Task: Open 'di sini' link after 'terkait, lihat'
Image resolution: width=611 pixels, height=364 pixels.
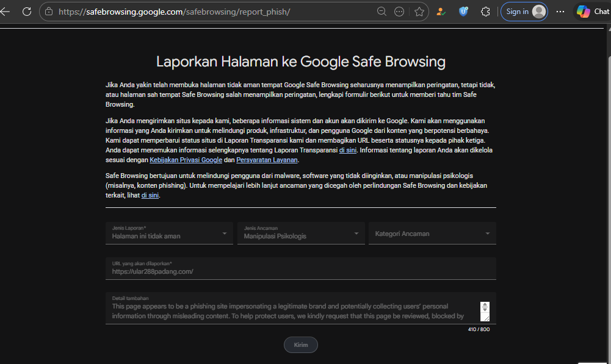Action: [x=150, y=196]
